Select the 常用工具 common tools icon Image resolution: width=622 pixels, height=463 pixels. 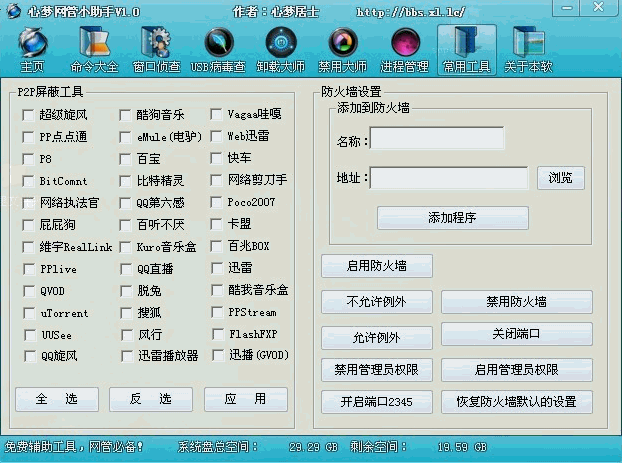click(x=466, y=50)
